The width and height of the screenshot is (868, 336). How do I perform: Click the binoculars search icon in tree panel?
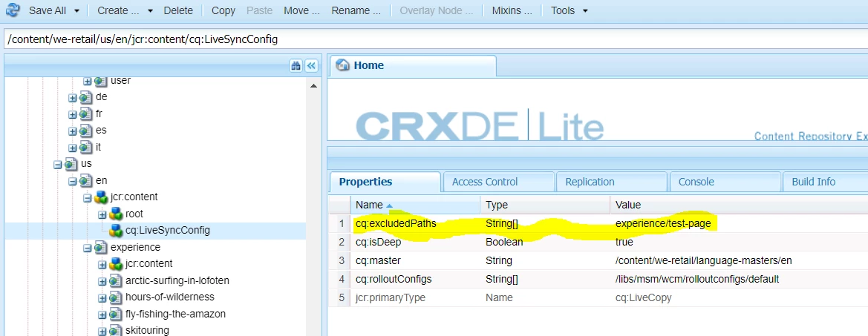point(296,66)
